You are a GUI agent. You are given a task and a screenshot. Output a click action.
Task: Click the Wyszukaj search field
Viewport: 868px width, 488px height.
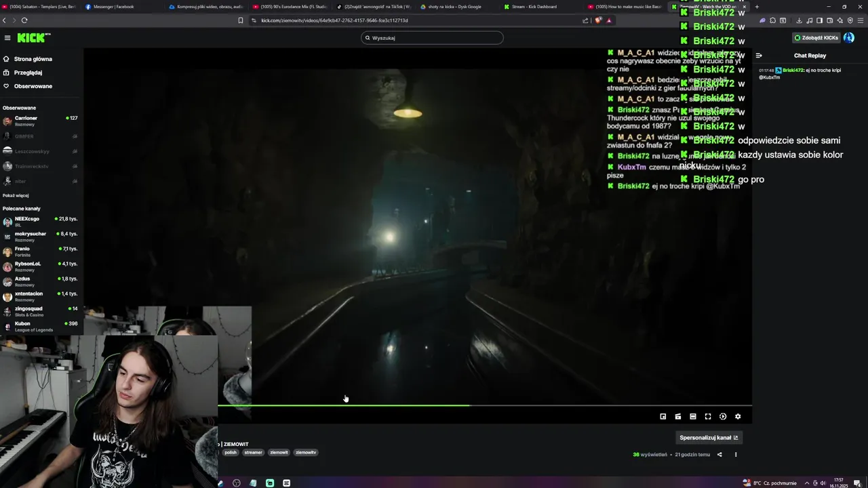433,38
